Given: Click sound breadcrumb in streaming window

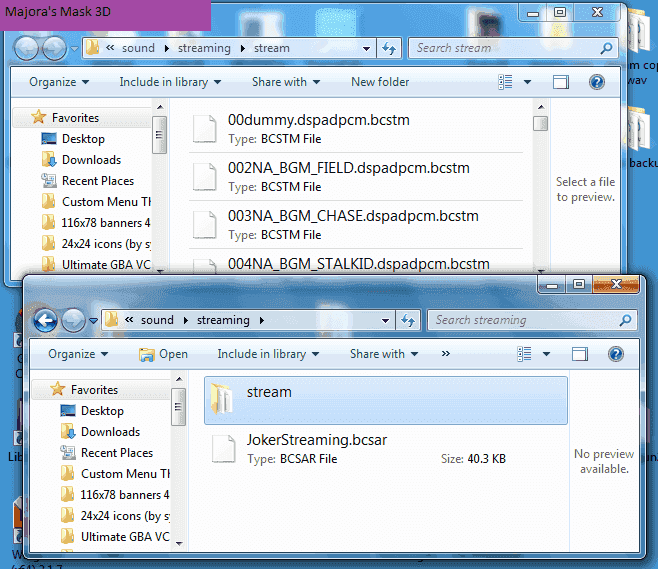Looking at the screenshot, I should tap(157, 320).
